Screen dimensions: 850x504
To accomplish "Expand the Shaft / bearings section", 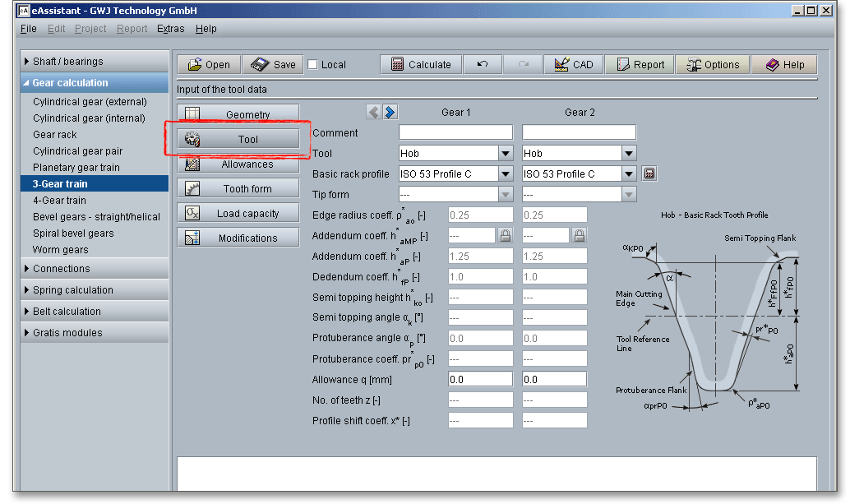I will tap(68, 62).
